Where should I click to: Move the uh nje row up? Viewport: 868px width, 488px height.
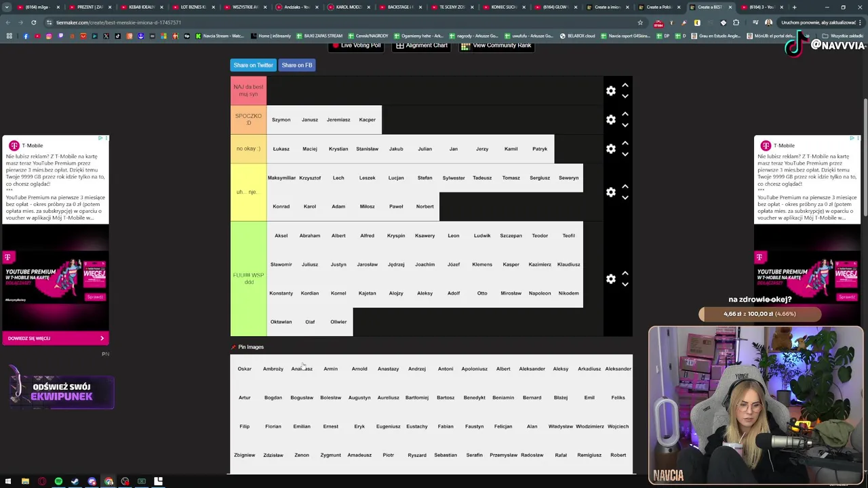coord(625,187)
